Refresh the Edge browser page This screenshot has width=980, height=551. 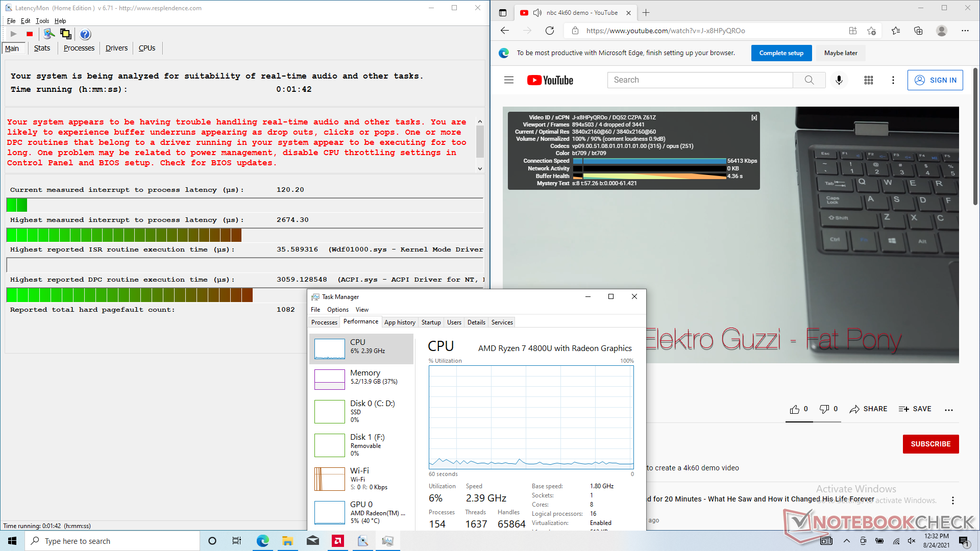550,31
